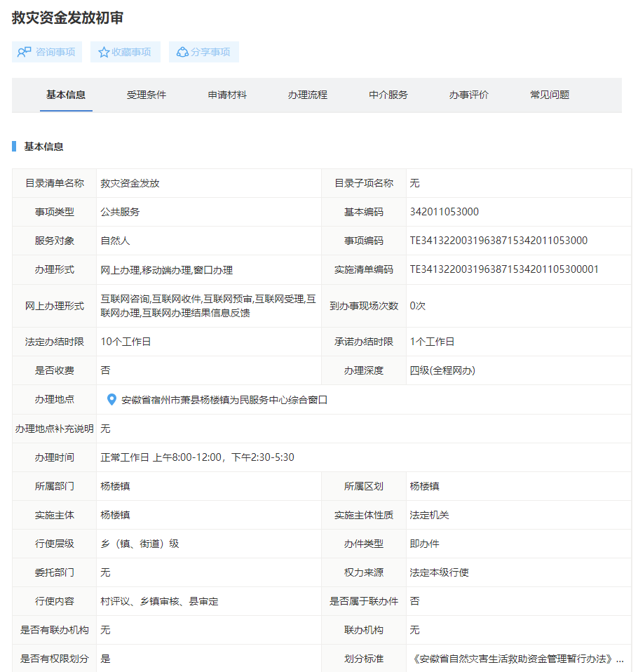
Task: Click the 救灾资金发放初审 page title
Action: pyautogui.click(x=68, y=18)
